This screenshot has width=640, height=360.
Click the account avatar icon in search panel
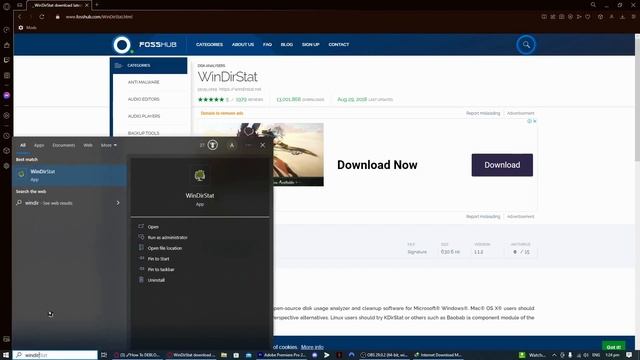[232, 145]
